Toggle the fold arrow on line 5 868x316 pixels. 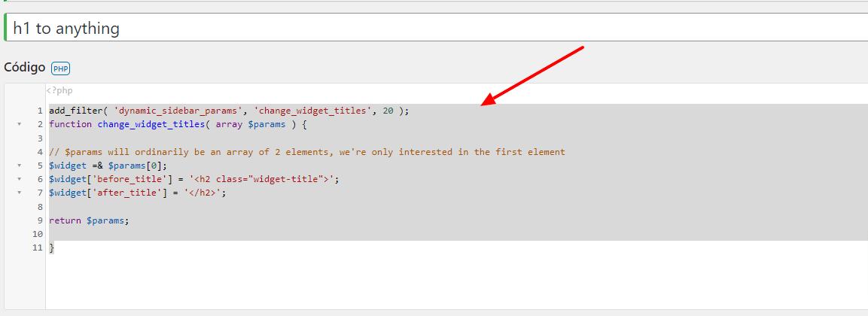[x=20, y=166]
